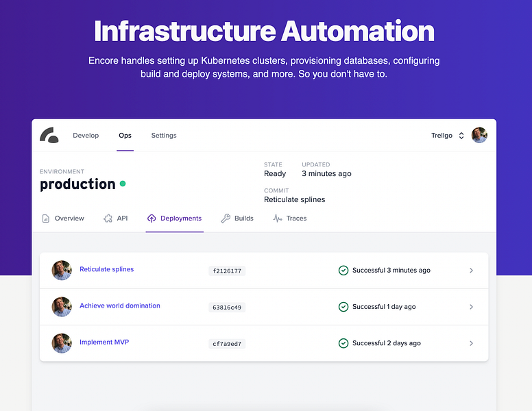Expand the Implement MVP row chevron
The image size is (532, 411).
coord(471,343)
